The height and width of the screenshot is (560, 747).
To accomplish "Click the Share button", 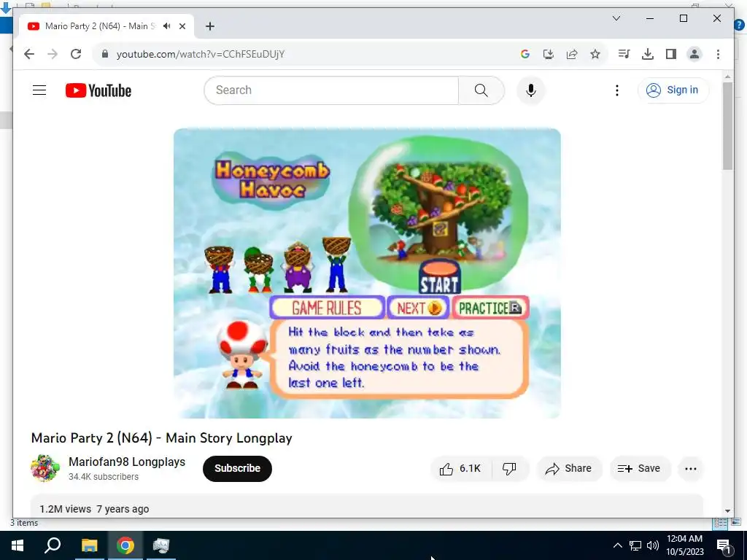I will tap(569, 469).
